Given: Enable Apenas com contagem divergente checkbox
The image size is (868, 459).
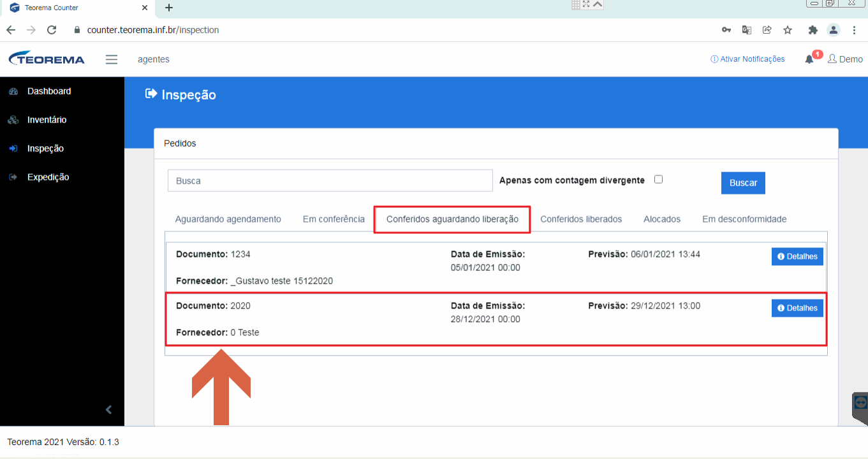Looking at the screenshot, I should coord(659,179).
